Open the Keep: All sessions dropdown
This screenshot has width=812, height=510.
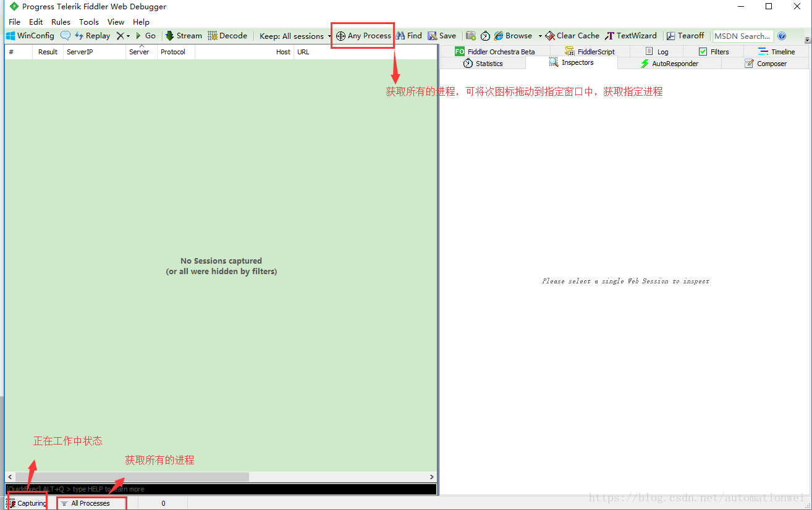295,36
